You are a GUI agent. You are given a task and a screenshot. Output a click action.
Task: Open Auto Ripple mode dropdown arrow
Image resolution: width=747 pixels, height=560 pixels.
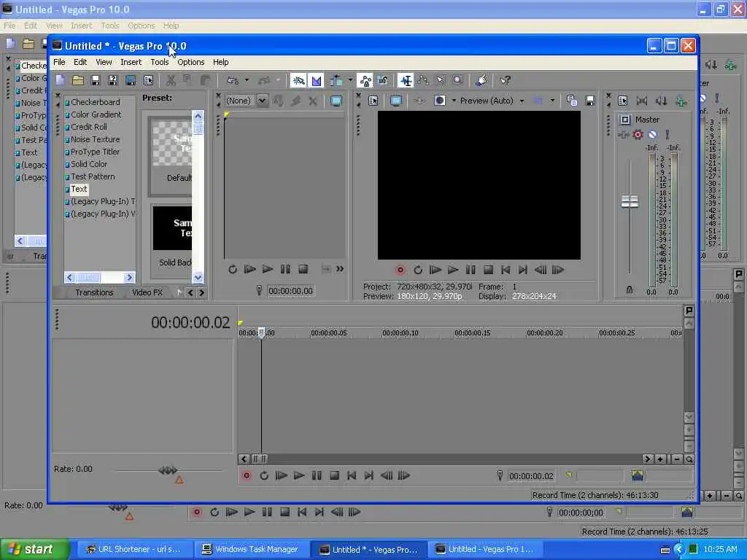coord(350,80)
